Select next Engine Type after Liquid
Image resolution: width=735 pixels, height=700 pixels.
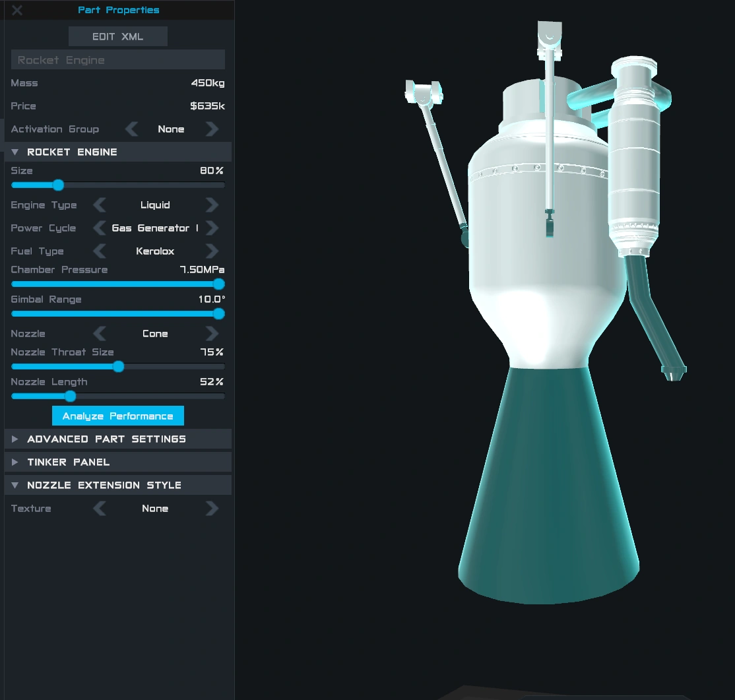coord(211,205)
